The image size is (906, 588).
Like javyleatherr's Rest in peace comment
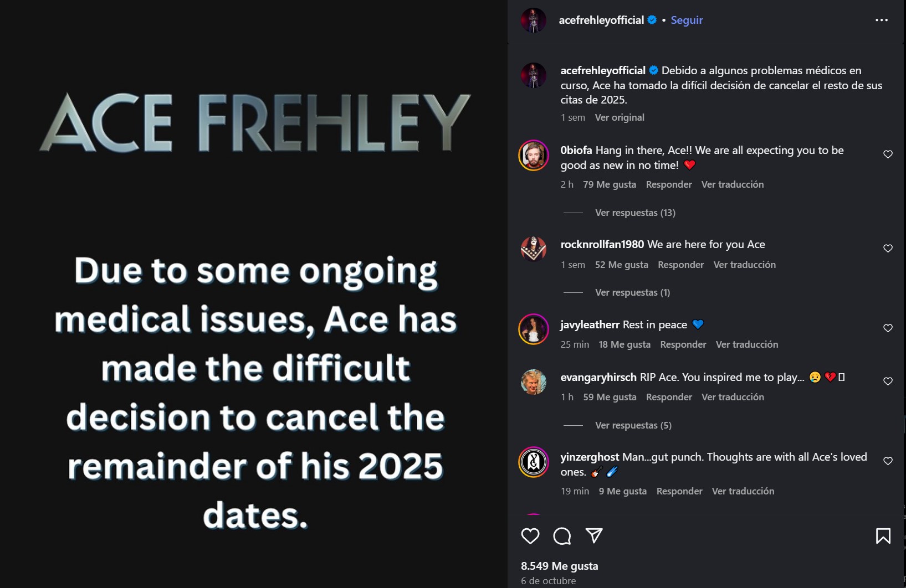tap(888, 328)
